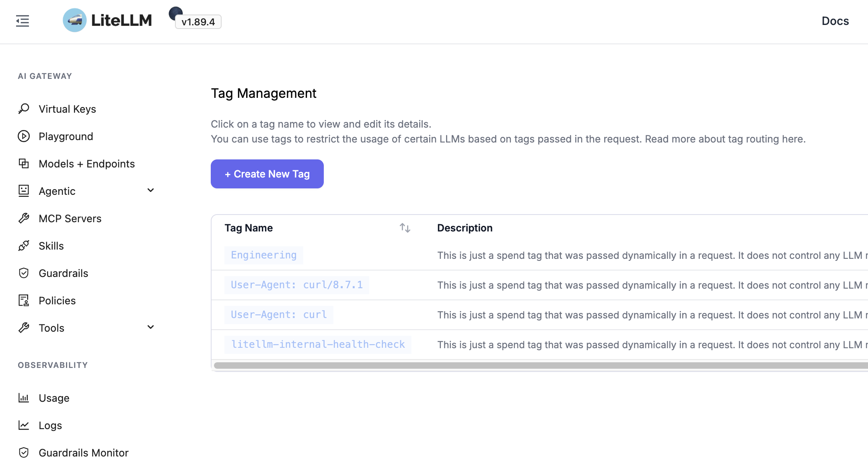
Task: Click the LiteLLM title text
Action: click(x=121, y=20)
